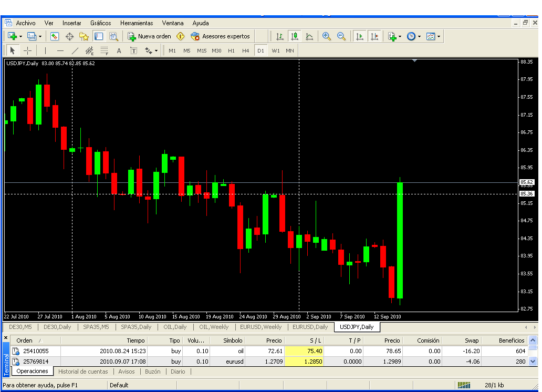The width and height of the screenshot is (542, 392).
Task: Expand the Indicators dropdown arrow
Action: point(400,36)
